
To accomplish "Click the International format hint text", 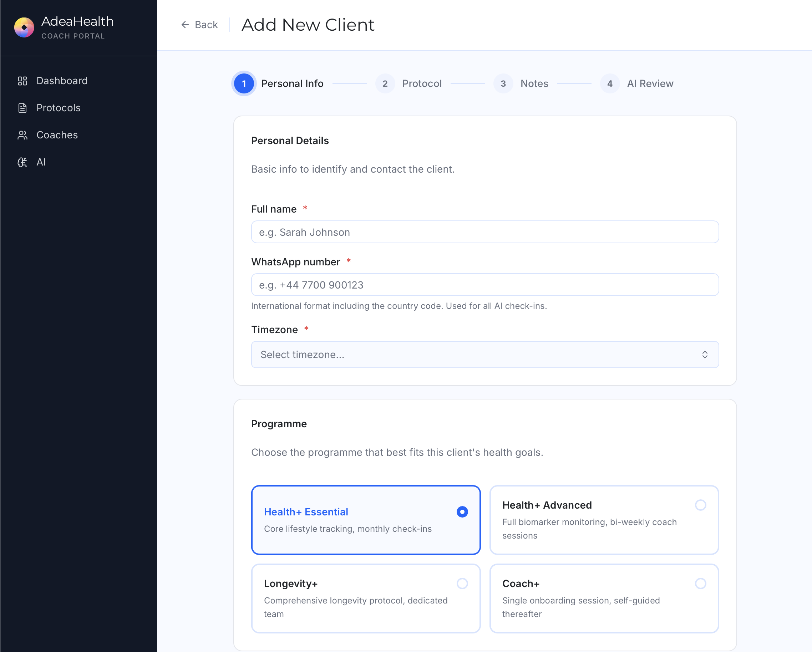I will [x=399, y=306].
